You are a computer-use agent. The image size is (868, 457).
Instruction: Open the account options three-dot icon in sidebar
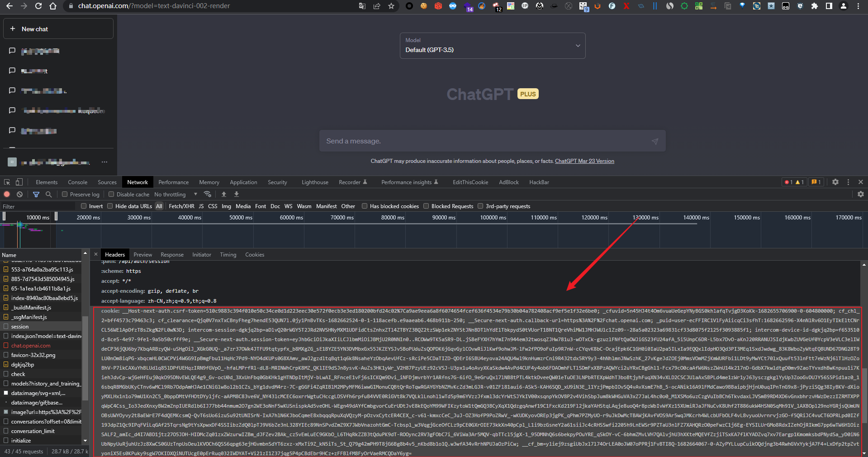pos(104,162)
